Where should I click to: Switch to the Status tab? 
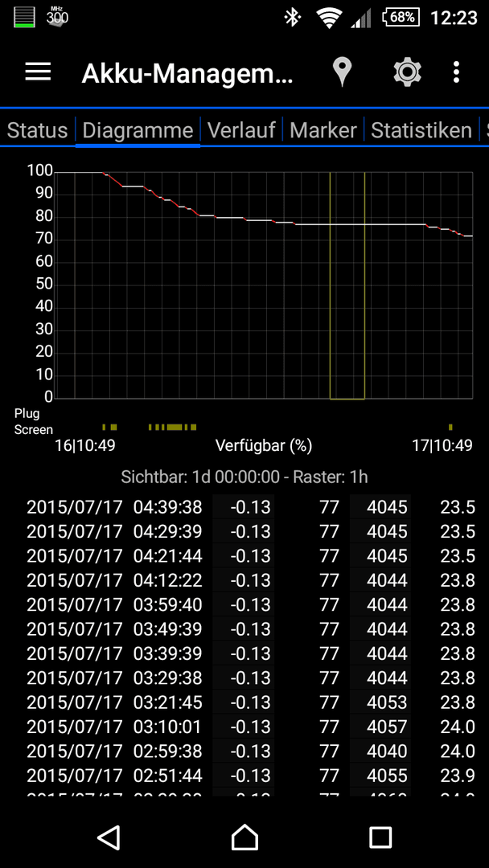[x=37, y=130]
